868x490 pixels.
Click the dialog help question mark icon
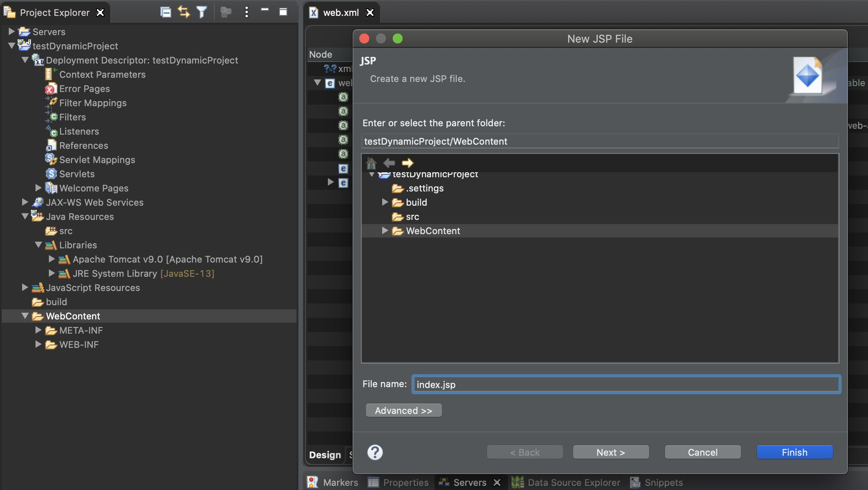375,452
